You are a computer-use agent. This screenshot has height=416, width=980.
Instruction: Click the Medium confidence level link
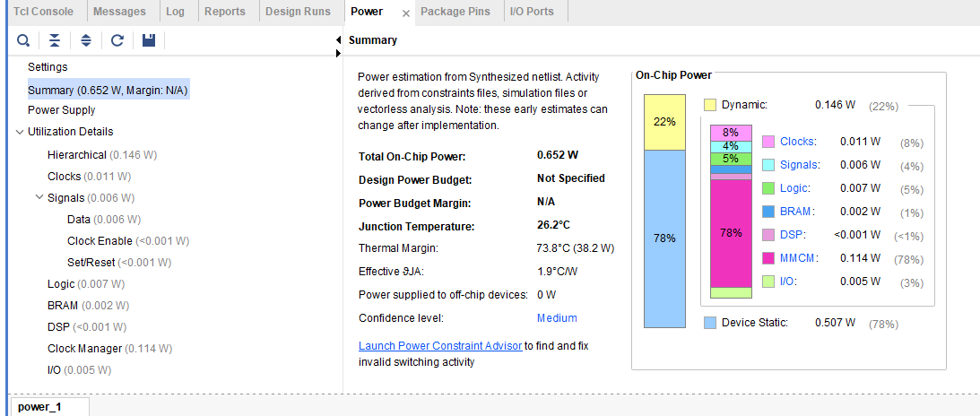[557, 318]
